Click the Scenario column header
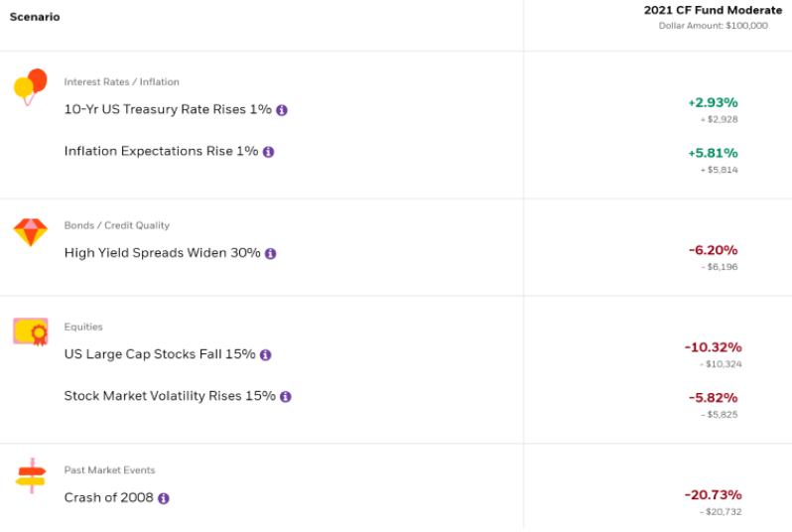This screenshot has width=792, height=532. [x=35, y=17]
